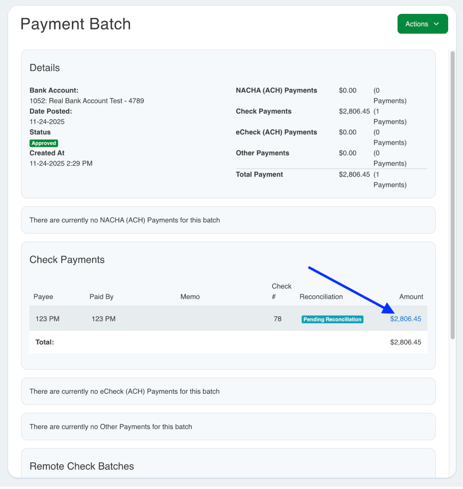The image size is (463, 489).
Task: Click check number 78 in row
Action: [278, 319]
